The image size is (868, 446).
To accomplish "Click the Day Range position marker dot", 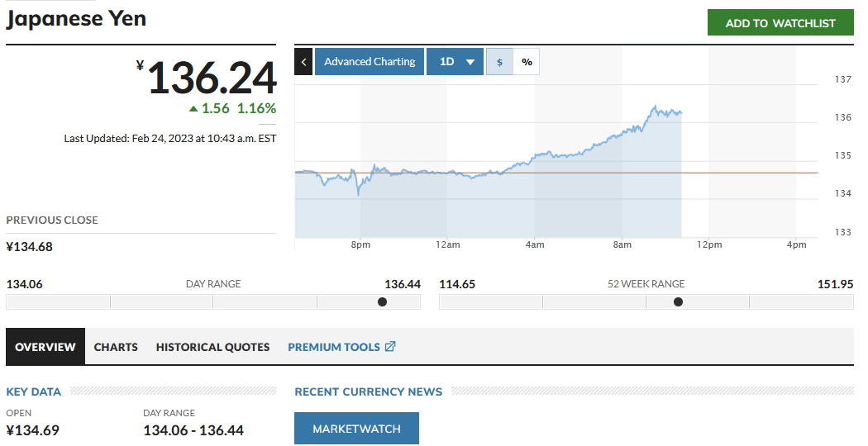I will tap(382, 301).
